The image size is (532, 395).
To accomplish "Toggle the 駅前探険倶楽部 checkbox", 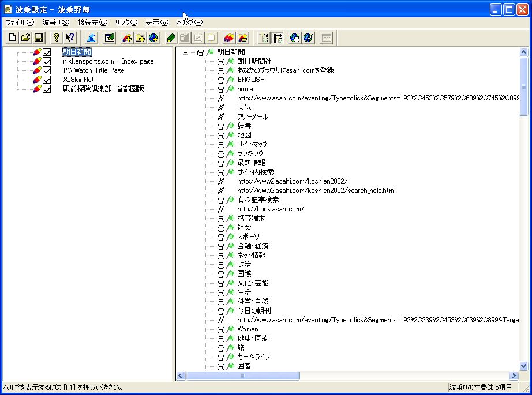I will tap(47, 89).
